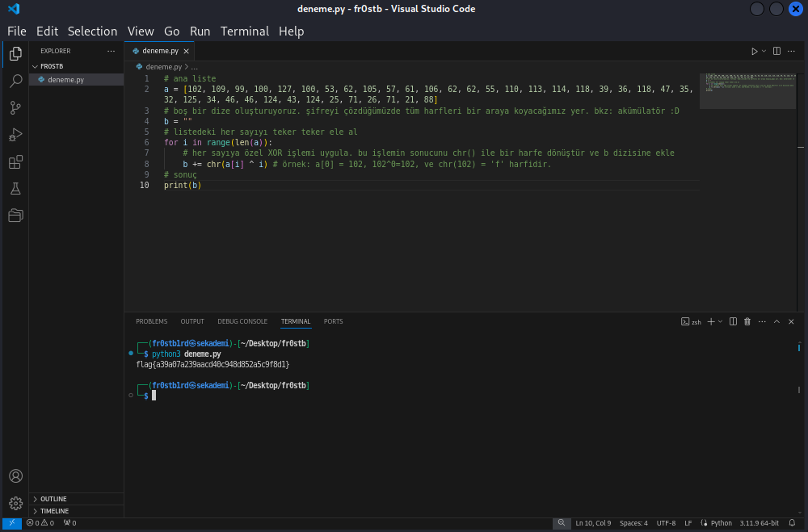Click deneme.py in the breadcrumb
Screen dimensions: 808x532
point(163,67)
